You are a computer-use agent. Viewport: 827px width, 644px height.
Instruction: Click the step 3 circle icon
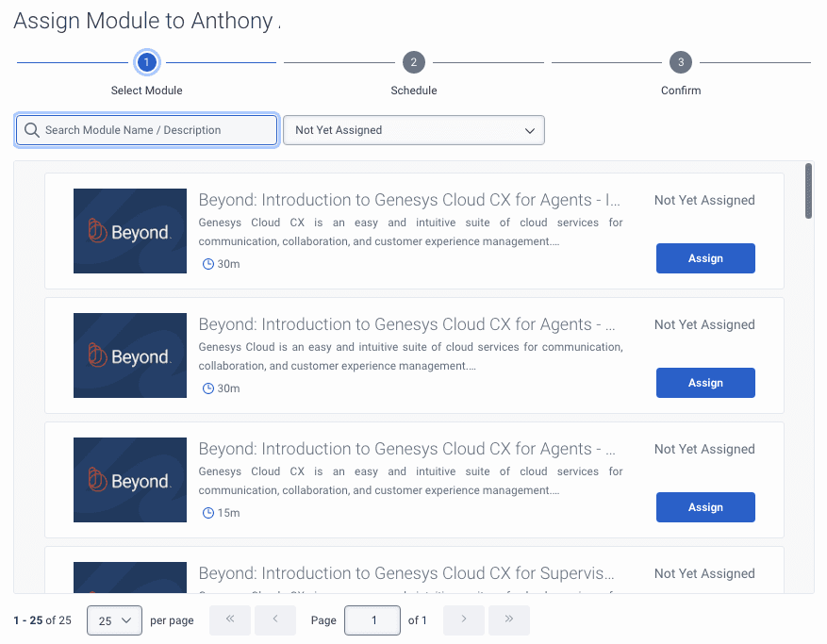click(x=681, y=63)
